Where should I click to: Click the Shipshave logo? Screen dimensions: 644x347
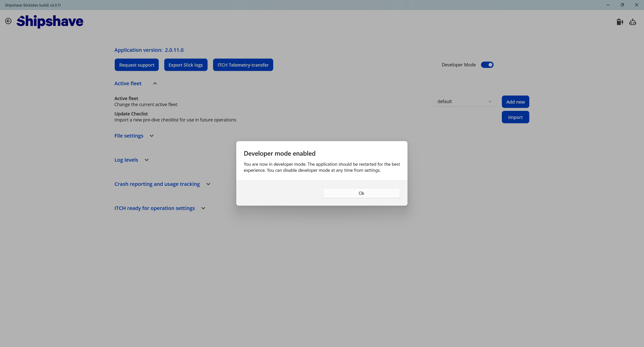point(50,21)
